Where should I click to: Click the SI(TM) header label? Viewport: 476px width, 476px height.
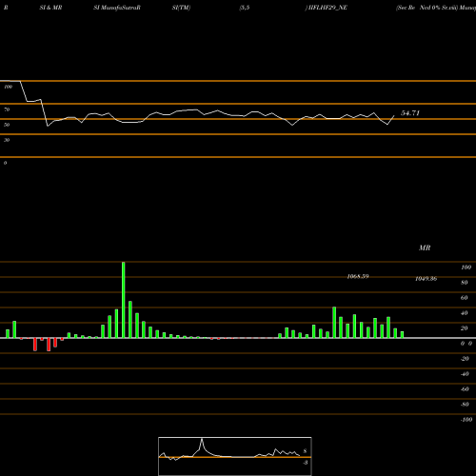(181, 8)
